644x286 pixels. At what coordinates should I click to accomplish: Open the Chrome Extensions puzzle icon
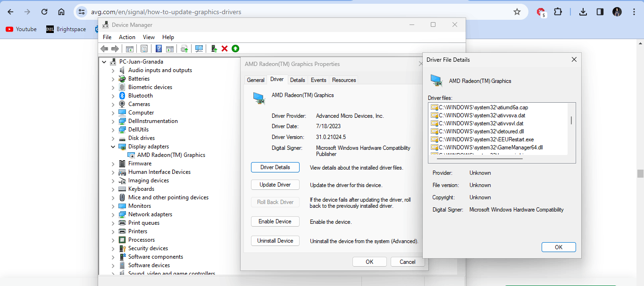(558, 12)
